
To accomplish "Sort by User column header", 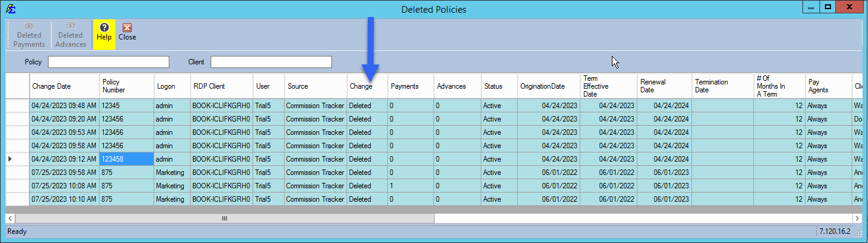I will click(x=269, y=86).
